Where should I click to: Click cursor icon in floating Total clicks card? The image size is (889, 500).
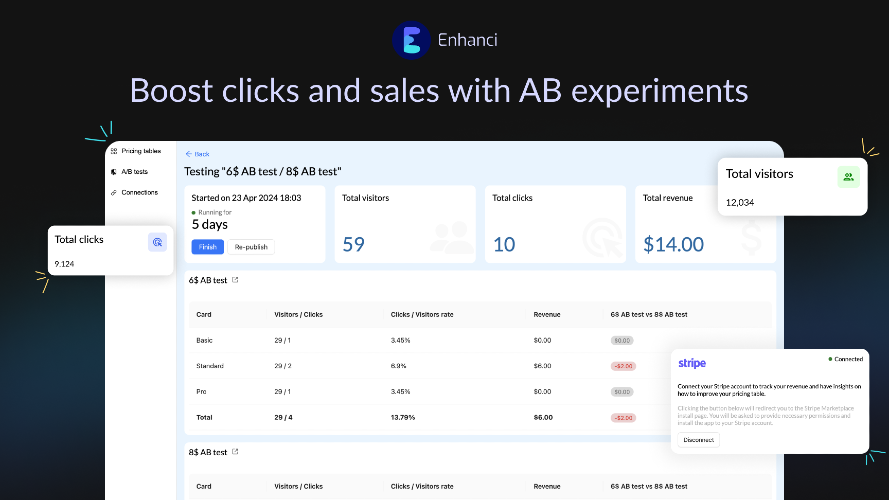tap(157, 242)
